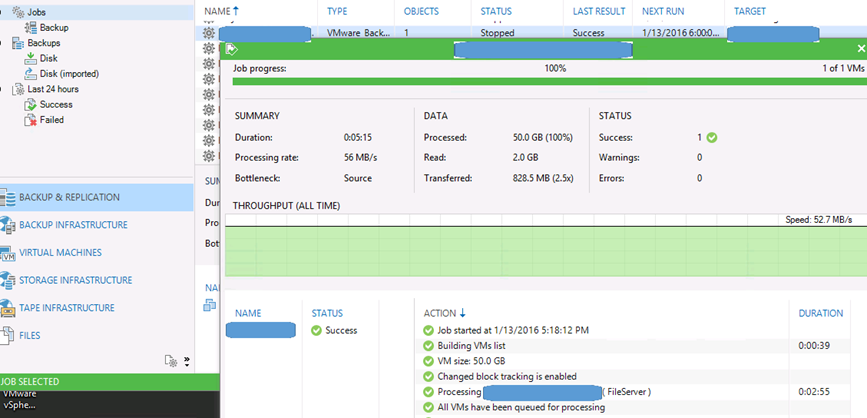This screenshot has width=867, height=418.
Task: Sort jobs by the Last Result column
Action: tap(600, 11)
